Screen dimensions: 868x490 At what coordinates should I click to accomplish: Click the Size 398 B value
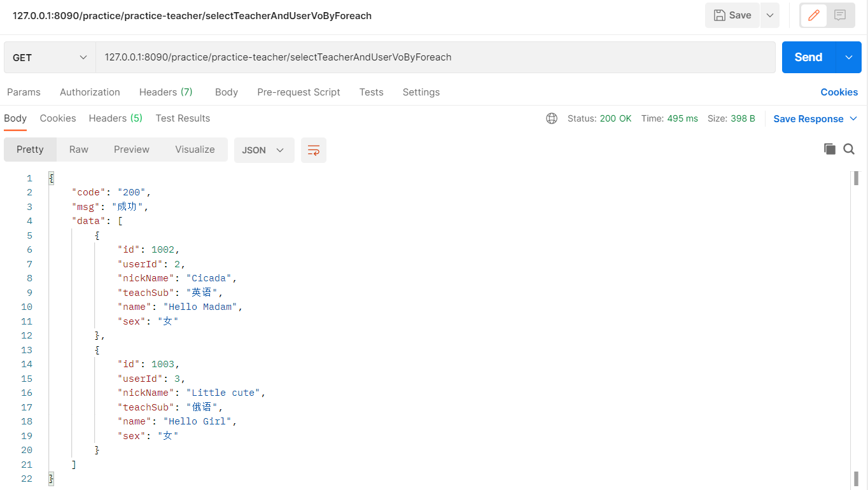(743, 118)
